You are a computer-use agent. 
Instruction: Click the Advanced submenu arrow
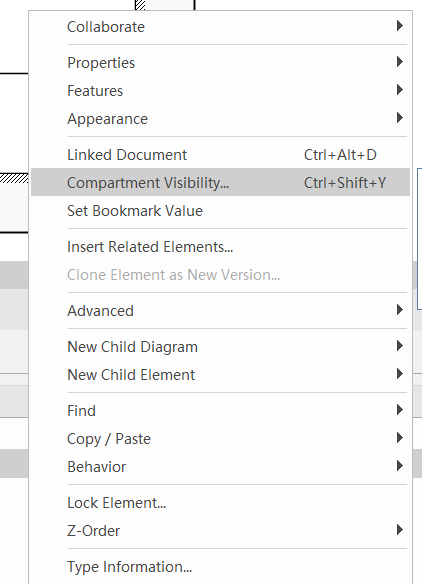(400, 310)
